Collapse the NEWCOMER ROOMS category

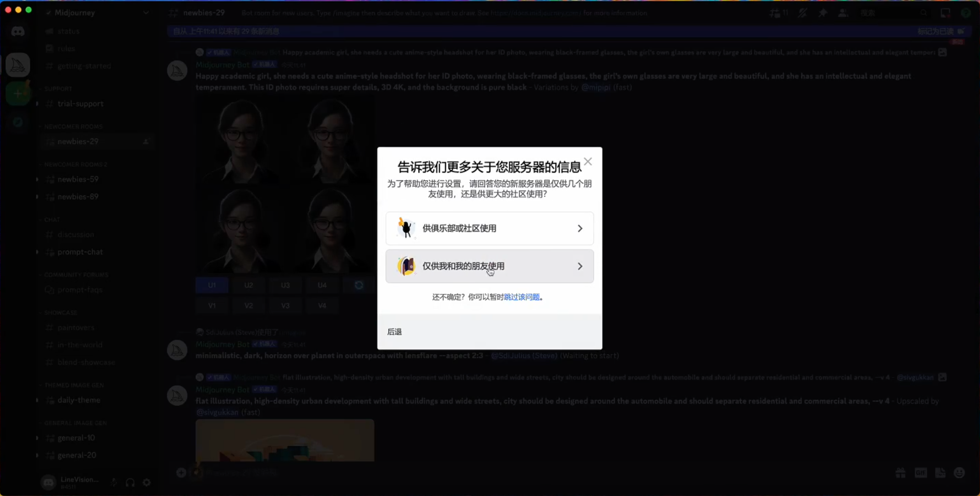click(x=73, y=127)
